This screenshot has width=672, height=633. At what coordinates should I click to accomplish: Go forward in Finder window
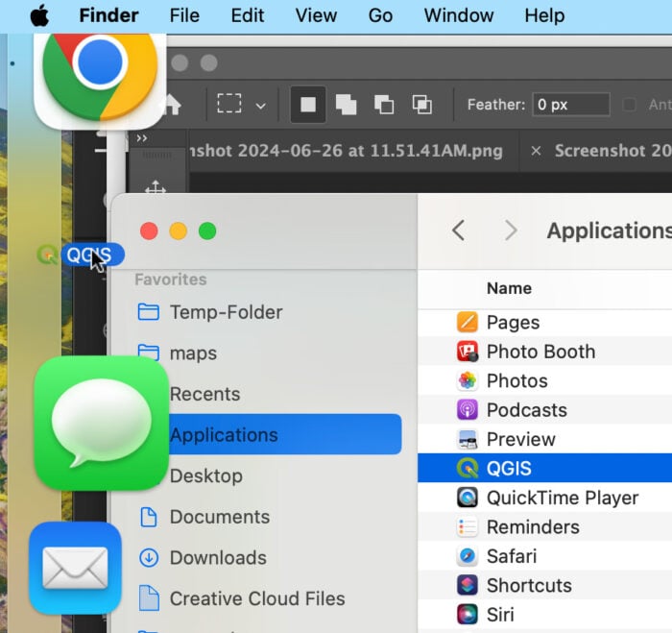coord(511,231)
